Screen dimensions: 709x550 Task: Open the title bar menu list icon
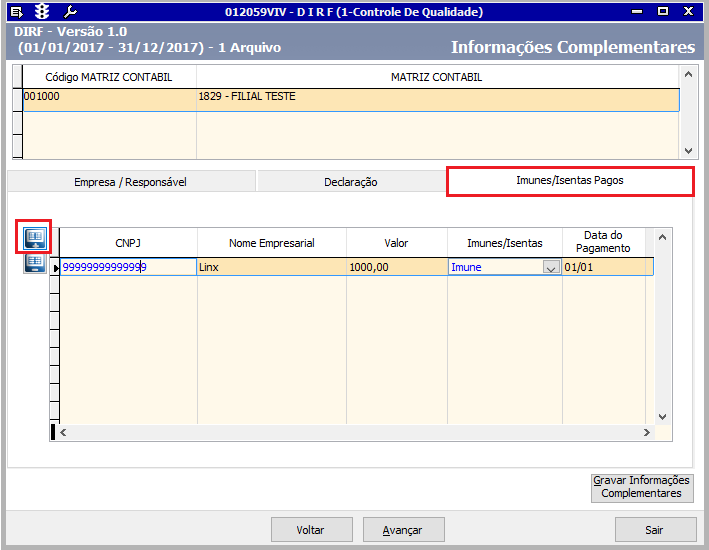tap(16, 12)
